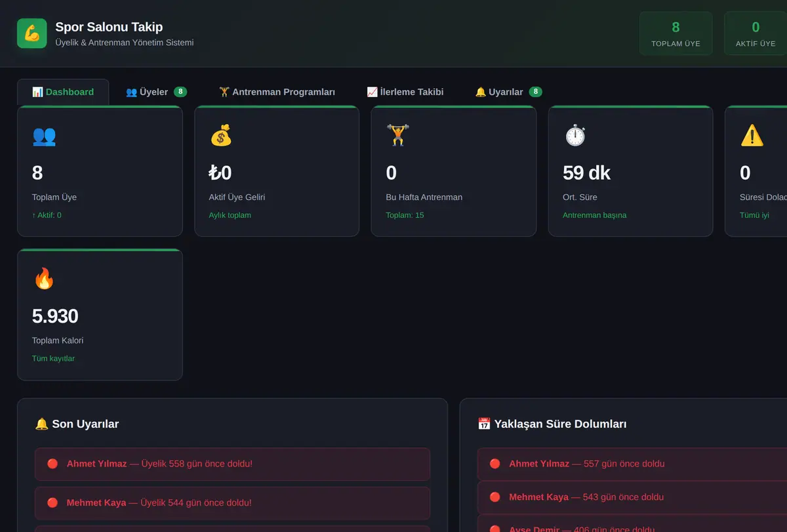Click the "Tüm kayıtlar" text
Viewport: 787px width, 532px height.
53,359
